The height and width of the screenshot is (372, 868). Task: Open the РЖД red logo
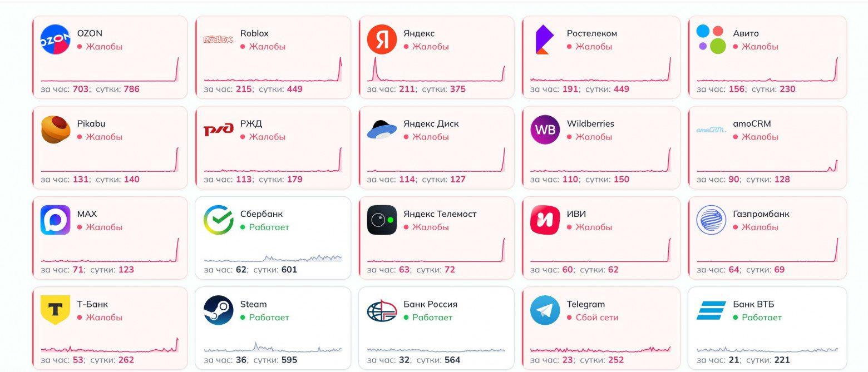click(219, 130)
